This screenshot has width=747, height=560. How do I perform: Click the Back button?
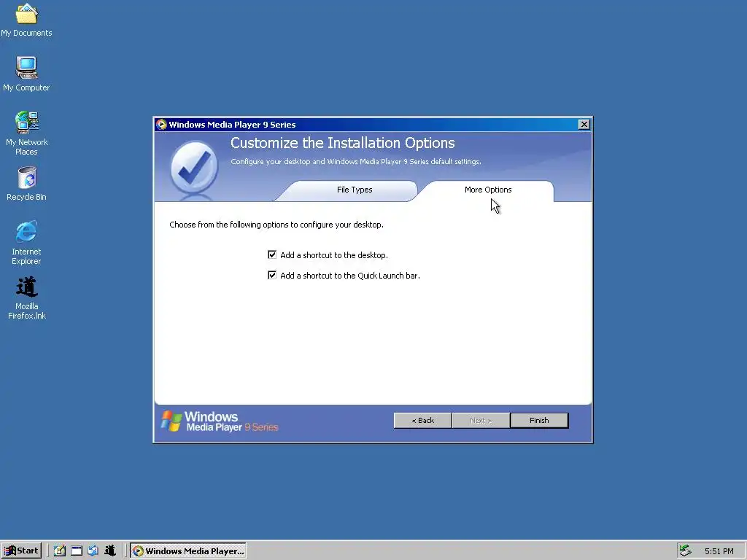pos(422,421)
